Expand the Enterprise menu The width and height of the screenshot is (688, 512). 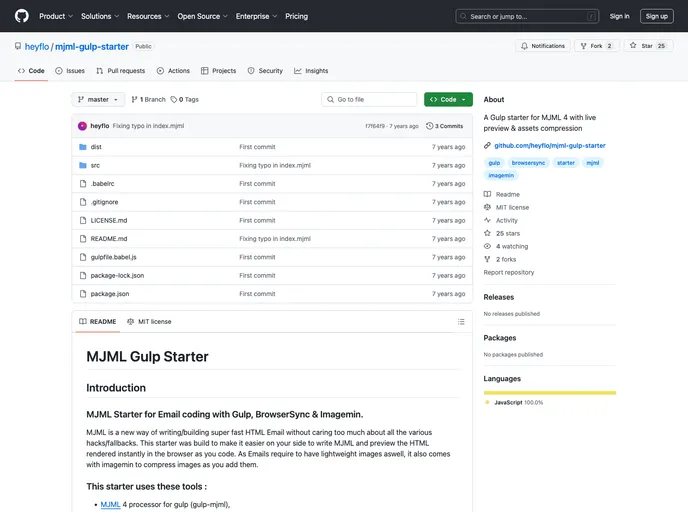pos(257,16)
